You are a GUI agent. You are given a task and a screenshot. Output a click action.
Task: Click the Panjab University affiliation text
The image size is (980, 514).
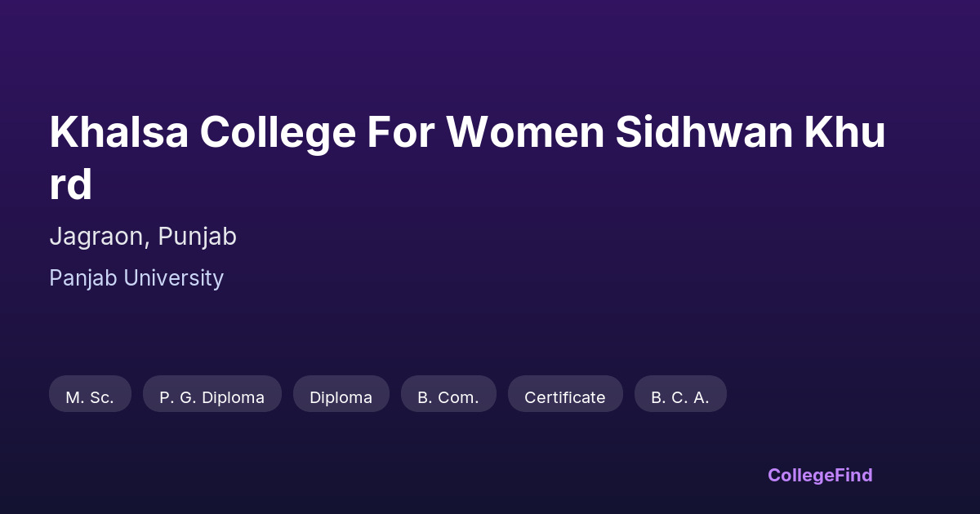click(136, 278)
